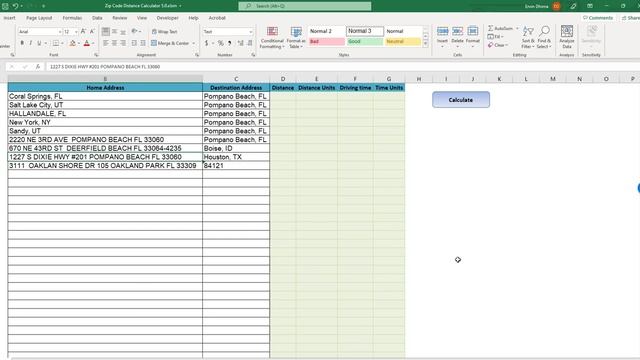Click the Bottom Align icon

click(123, 31)
